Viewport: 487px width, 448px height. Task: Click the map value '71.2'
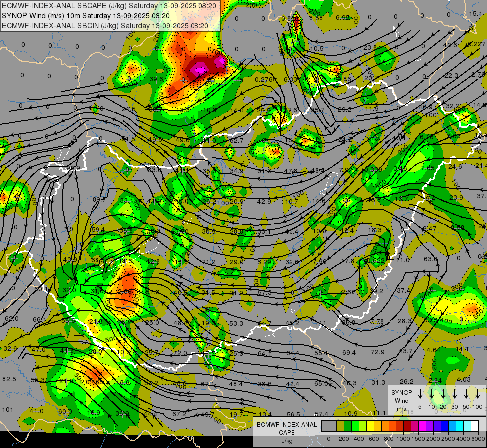(209, 262)
